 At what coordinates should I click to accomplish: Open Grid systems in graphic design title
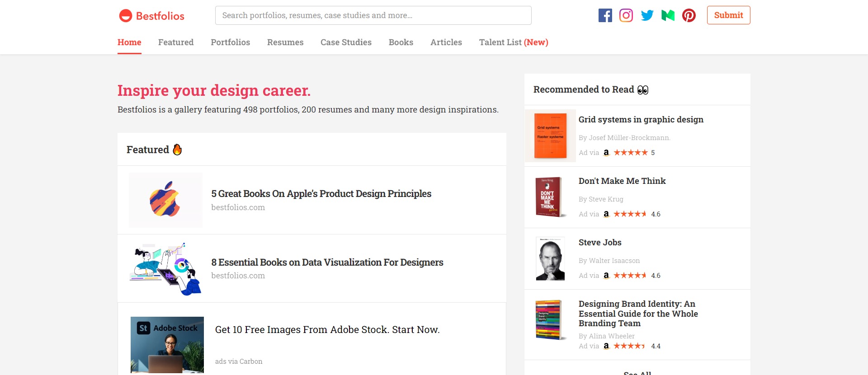point(641,120)
